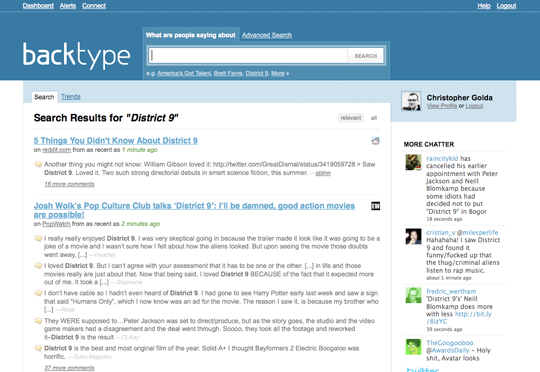Open the Alerts menu link

68,6
